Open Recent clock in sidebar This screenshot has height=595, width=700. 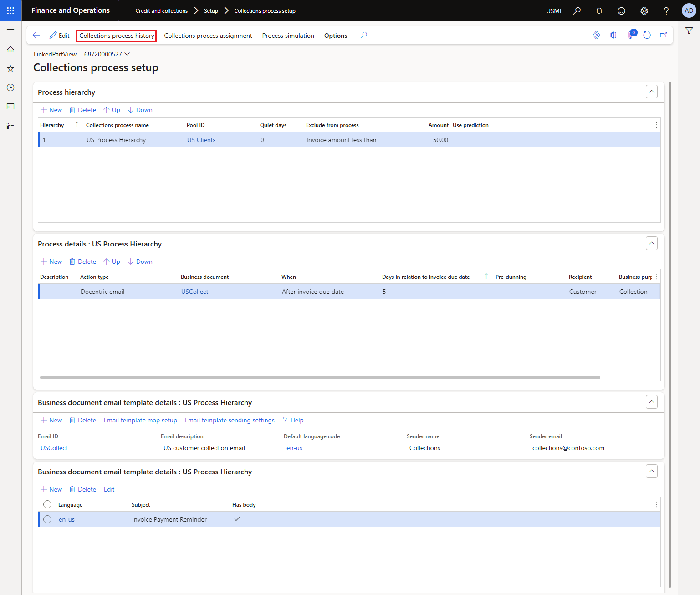pyautogui.click(x=10, y=87)
